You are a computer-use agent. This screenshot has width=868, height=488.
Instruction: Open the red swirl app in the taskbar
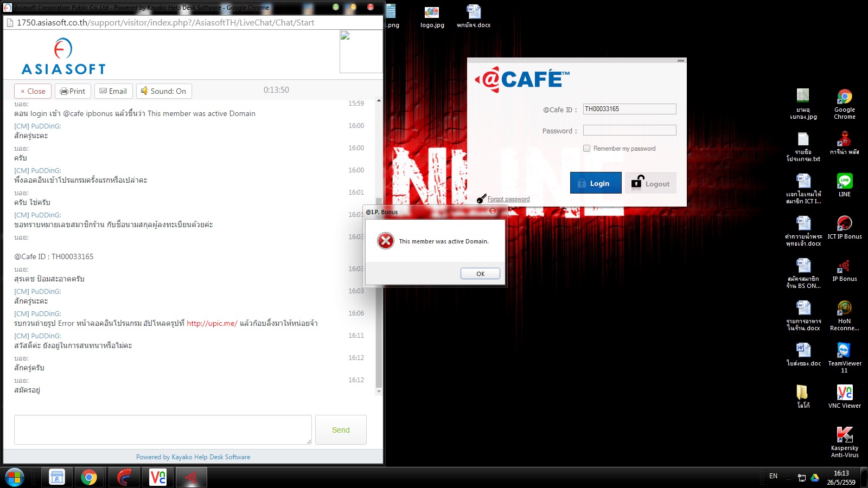coord(124,477)
